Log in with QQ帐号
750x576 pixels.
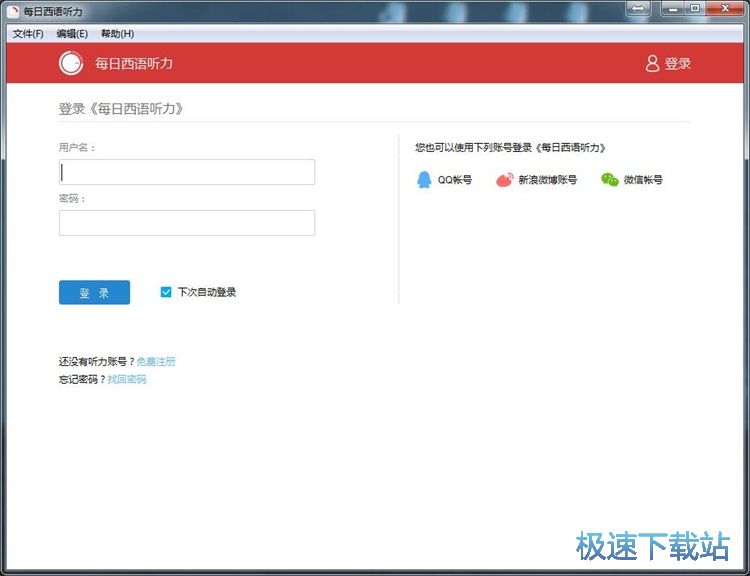click(444, 180)
